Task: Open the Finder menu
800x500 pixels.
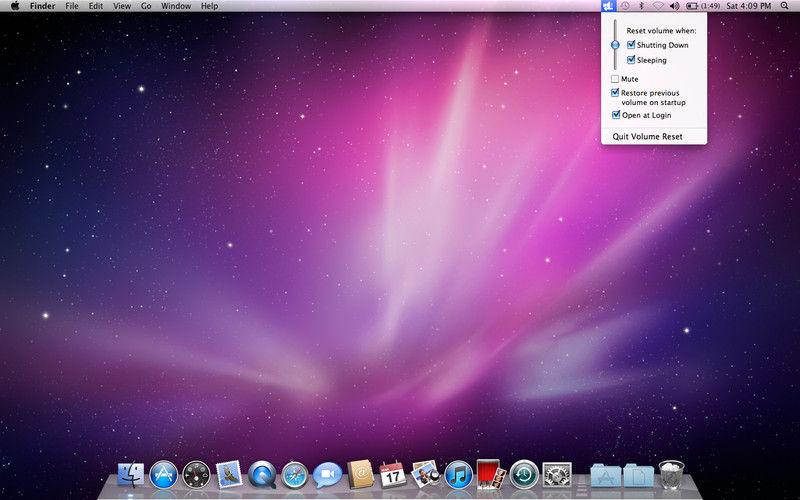Action: pos(42,6)
